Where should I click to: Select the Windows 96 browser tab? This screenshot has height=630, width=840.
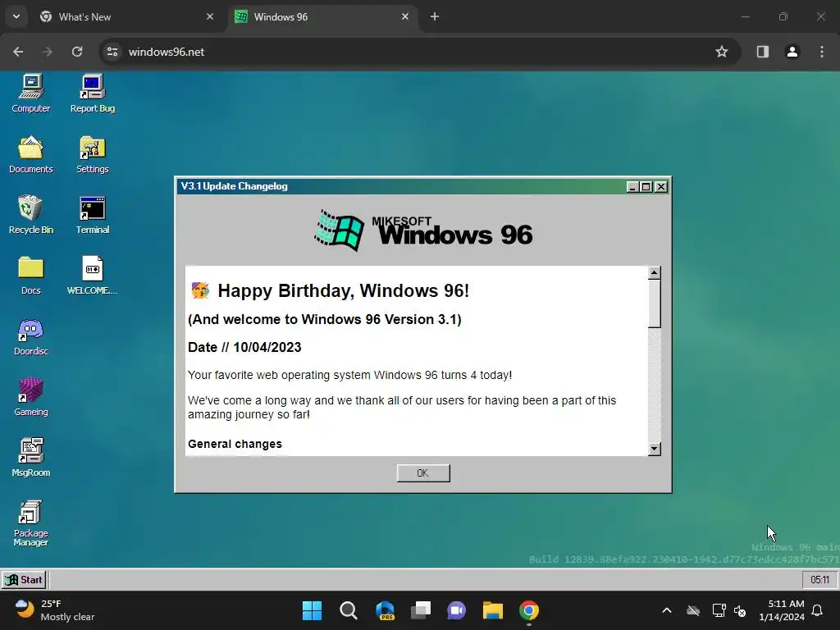pyautogui.click(x=322, y=16)
